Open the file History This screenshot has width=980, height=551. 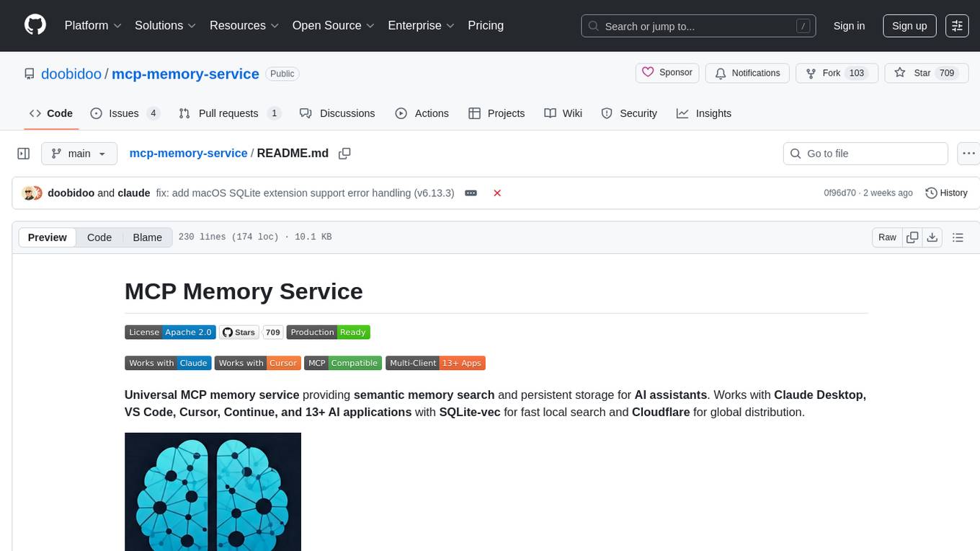946,193
